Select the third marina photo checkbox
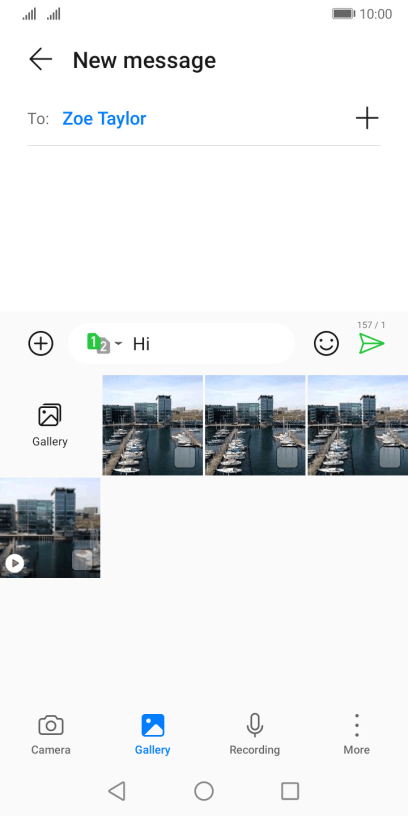Image resolution: width=408 pixels, height=816 pixels. 390,457
